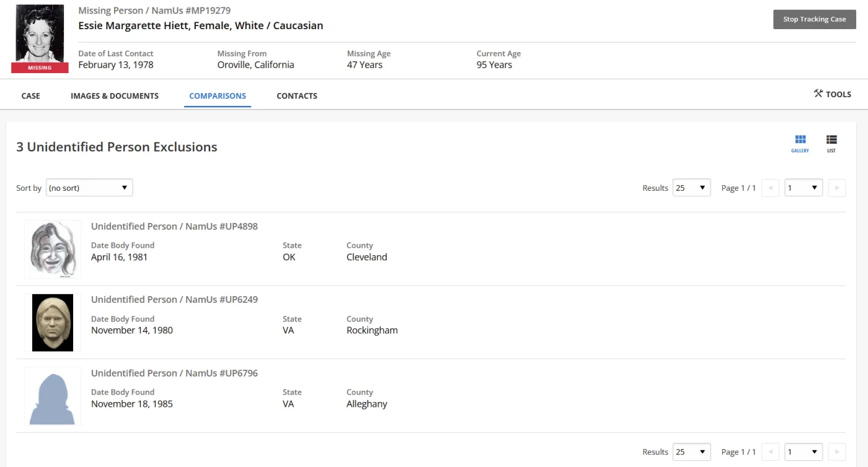868x467 pixels.
Task: Open Unidentified Person NamUs #UP4898 link
Action: 174,227
